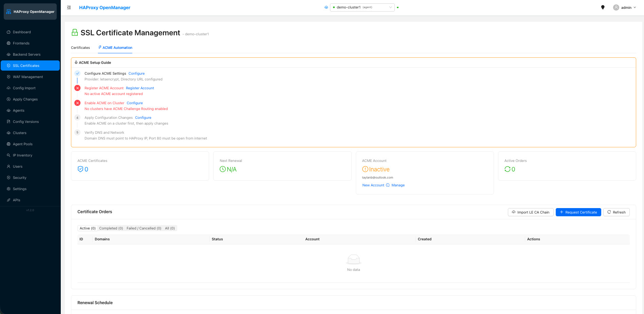Click the WAF Management shield icon
This screenshot has width=644, height=314.
click(x=8, y=77)
